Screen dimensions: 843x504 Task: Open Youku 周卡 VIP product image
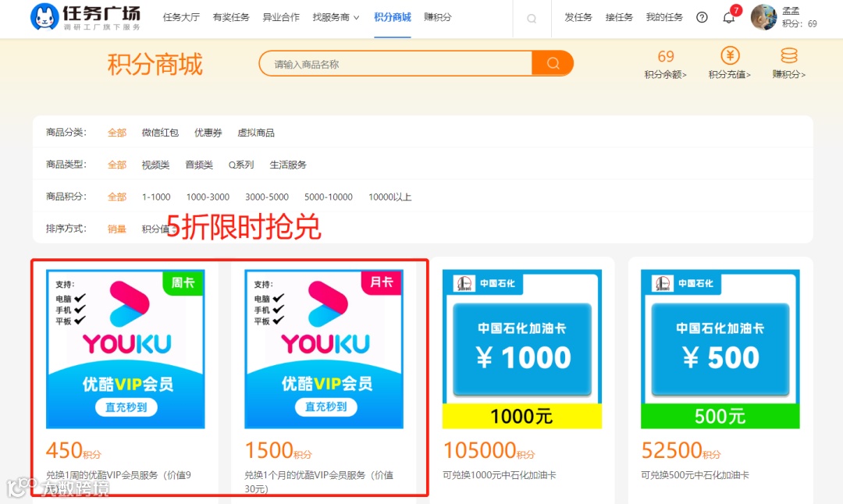tap(125, 349)
